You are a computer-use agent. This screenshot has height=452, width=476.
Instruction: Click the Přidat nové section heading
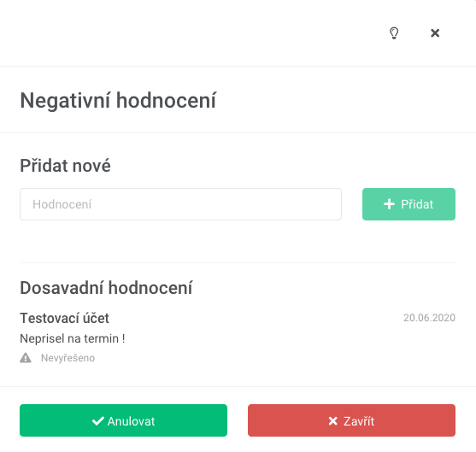tap(65, 166)
